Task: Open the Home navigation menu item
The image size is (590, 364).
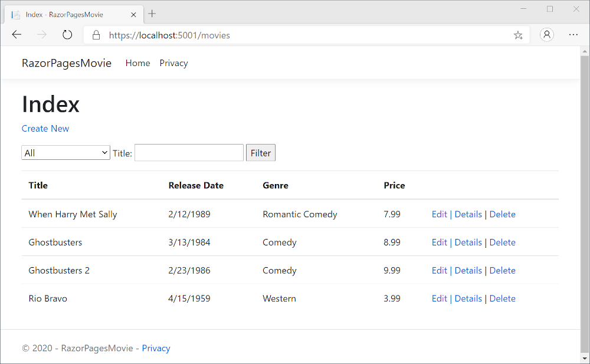Action: pos(137,63)
